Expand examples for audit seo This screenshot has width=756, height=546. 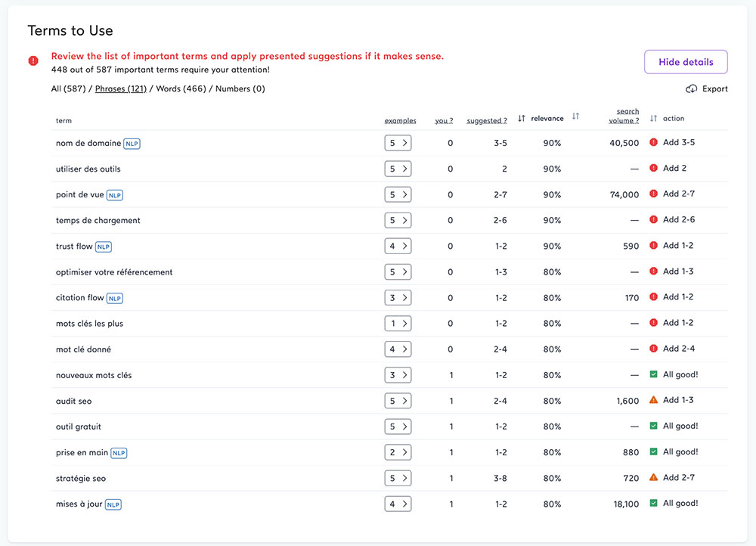[398, 401]
